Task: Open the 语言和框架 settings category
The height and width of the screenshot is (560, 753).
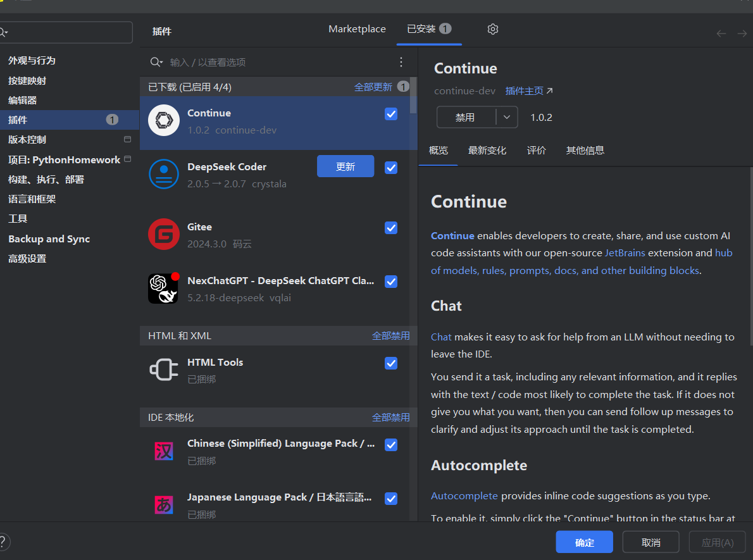Action: (x=32, y=199)
